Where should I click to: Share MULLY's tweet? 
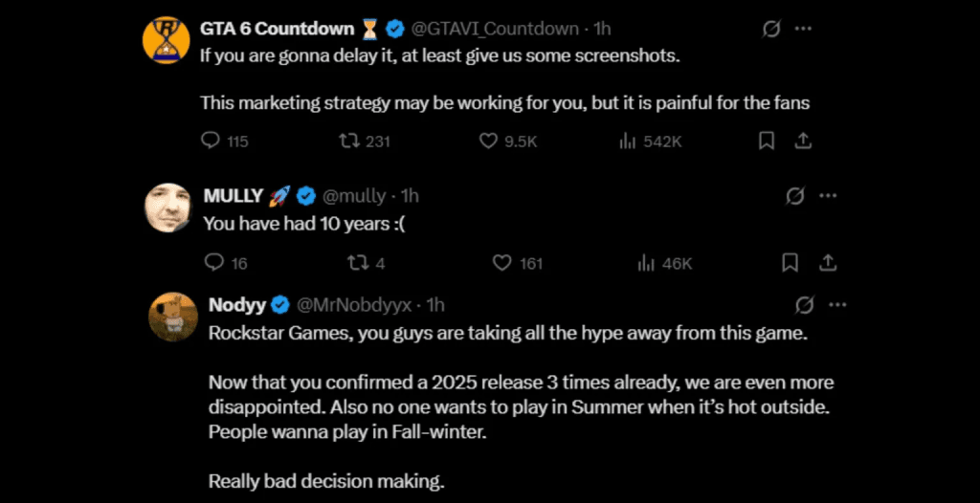pos(829,262)
